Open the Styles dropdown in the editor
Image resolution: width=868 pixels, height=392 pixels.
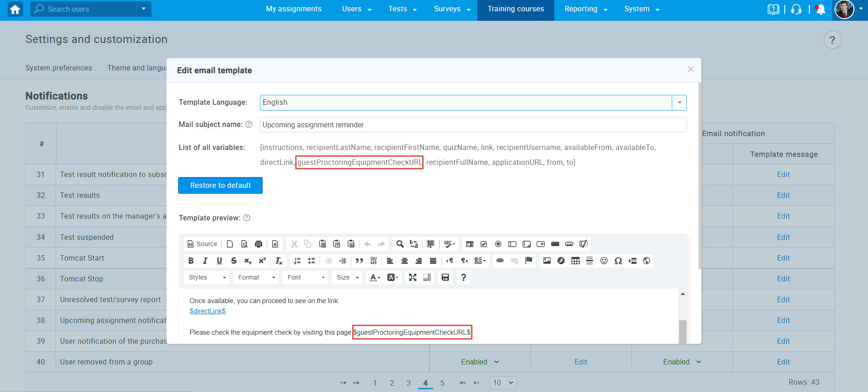tap(207, 277)
